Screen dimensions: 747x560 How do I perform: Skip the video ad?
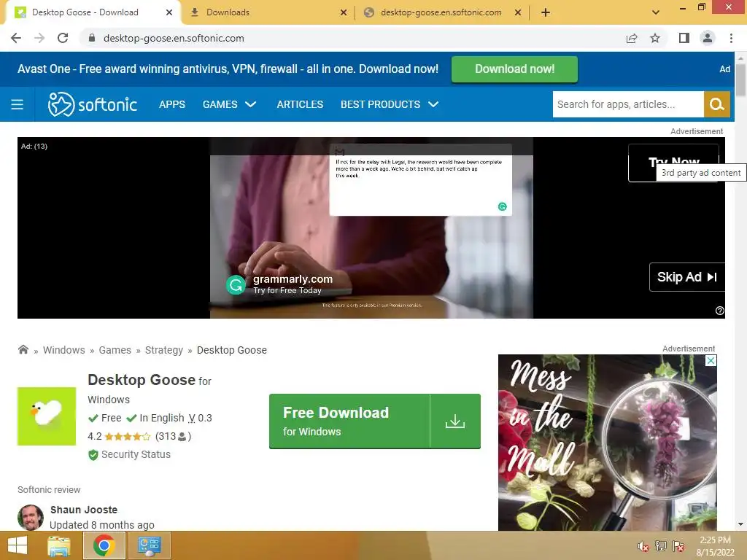[x=687, y=277]
